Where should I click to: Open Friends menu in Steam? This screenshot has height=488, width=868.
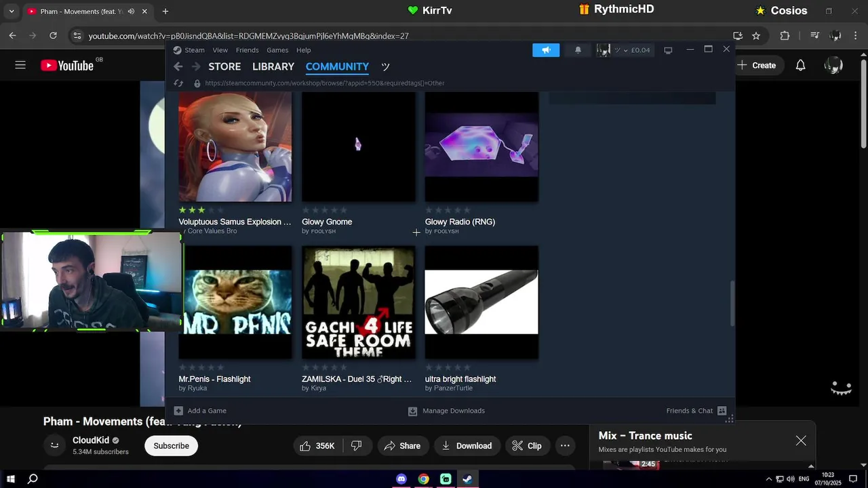(x=247, y=50)
